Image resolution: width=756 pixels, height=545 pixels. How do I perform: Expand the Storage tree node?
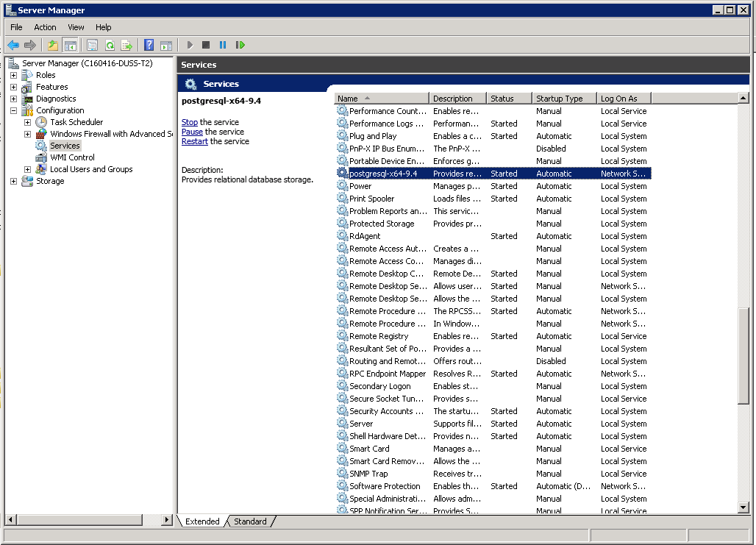[x=13, y=181]
